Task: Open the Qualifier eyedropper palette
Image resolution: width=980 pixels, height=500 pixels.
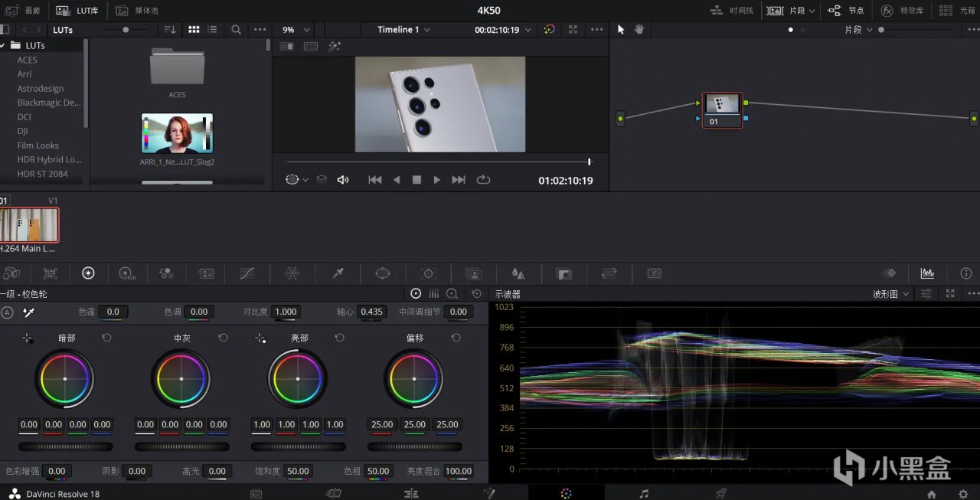Action: (338, 273)
